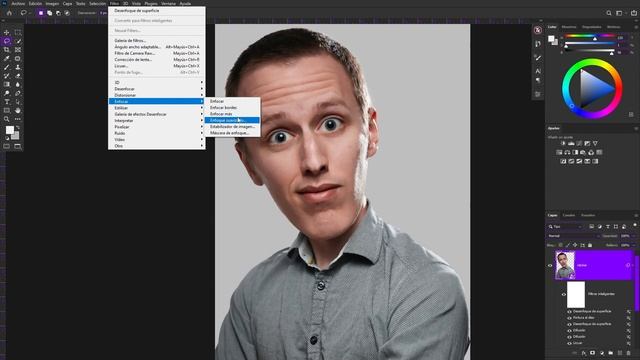Toggle lock position for layer

[x=575, y=245]
